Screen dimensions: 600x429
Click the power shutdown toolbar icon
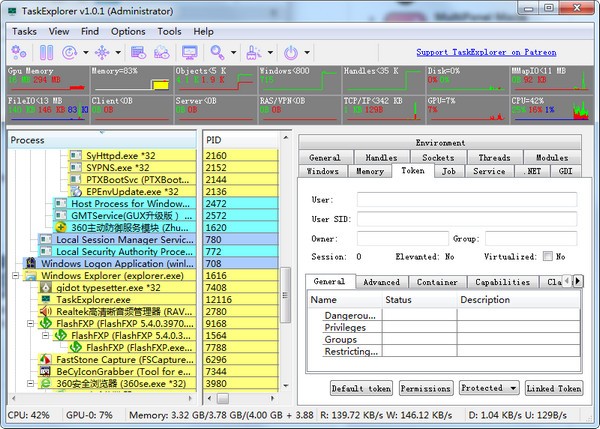click(291, 52)
